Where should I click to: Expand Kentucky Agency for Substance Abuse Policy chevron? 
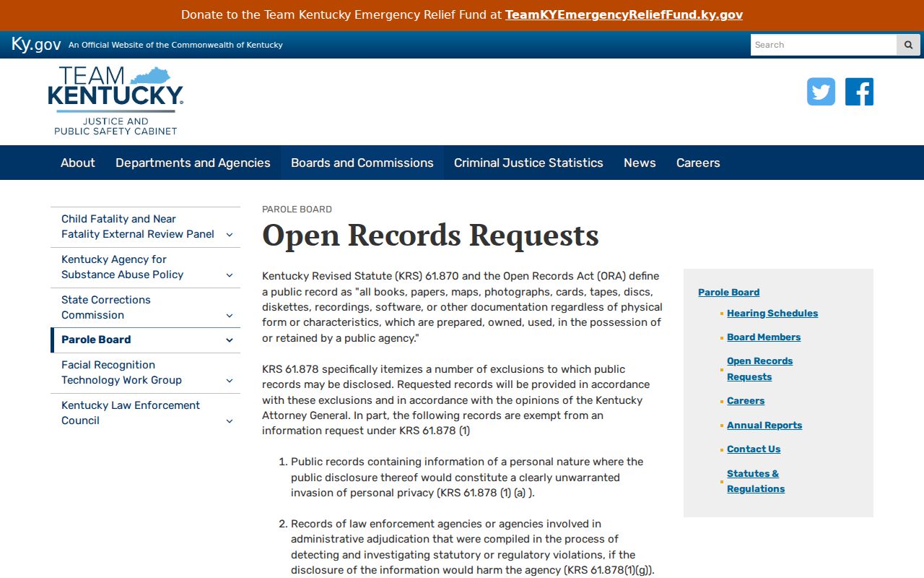230,275
